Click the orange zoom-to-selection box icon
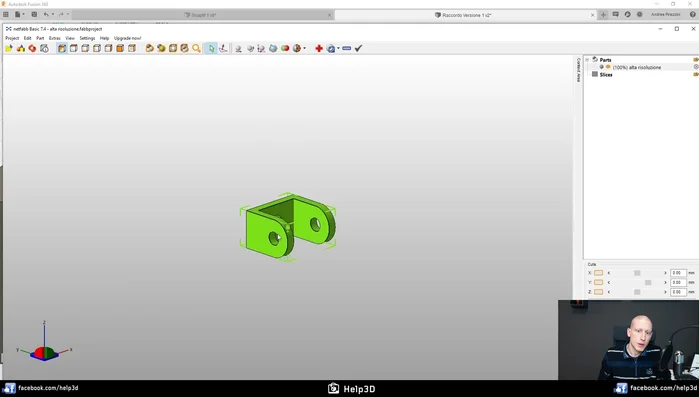Screen dimensions: 699x397 pos(185,48)
